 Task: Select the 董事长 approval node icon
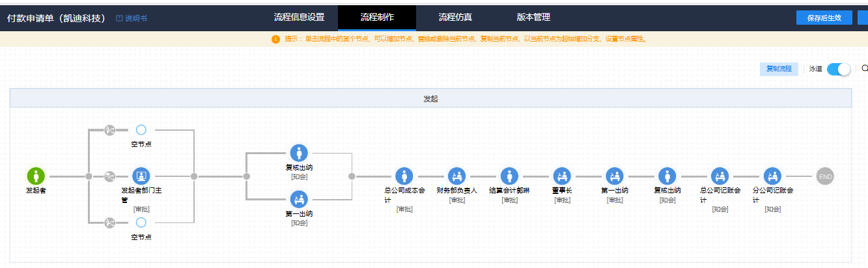(x=562, y=176)
